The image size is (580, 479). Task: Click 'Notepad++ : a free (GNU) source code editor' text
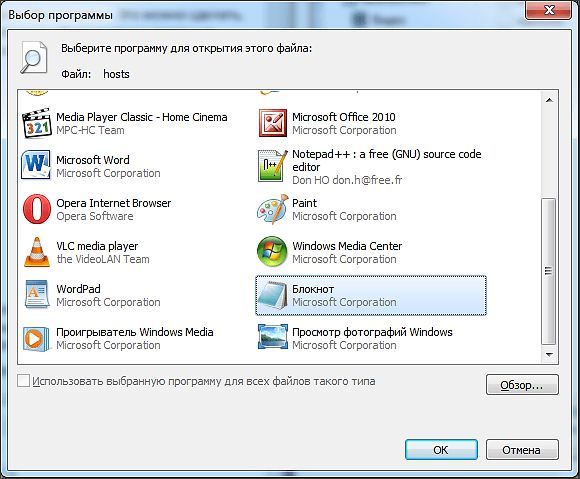[387, 161]
